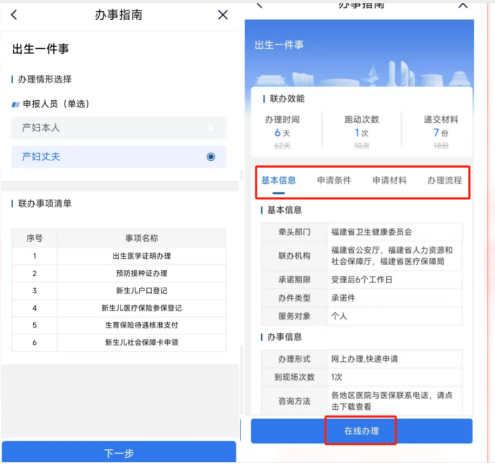The width and height of the screenshot is (495, 468).
Task: Click the 生育保险待遇核准支付 row
Action: tap(119, 325)
